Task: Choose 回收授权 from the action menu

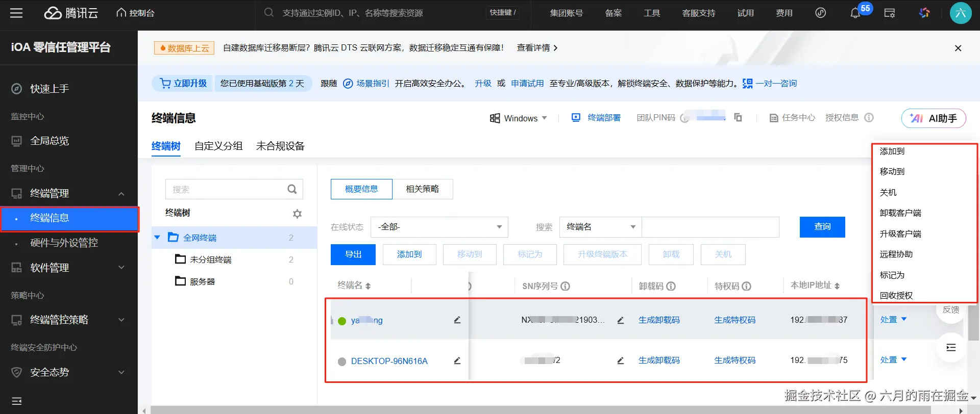Action: [x=896, y=295]
